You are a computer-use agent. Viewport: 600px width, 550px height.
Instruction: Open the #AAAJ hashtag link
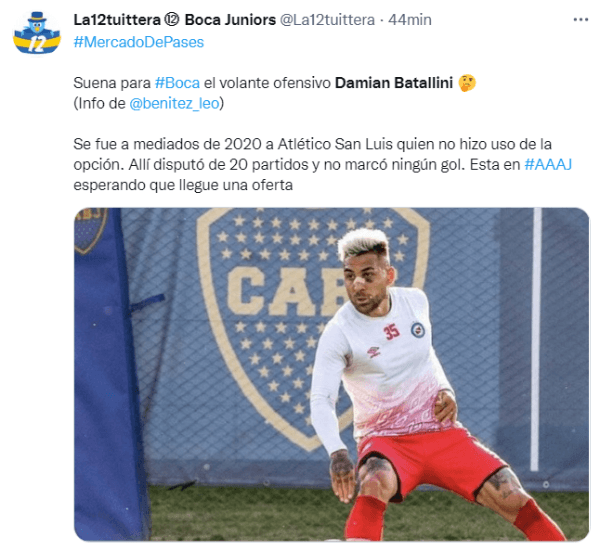tap(548, 165)
